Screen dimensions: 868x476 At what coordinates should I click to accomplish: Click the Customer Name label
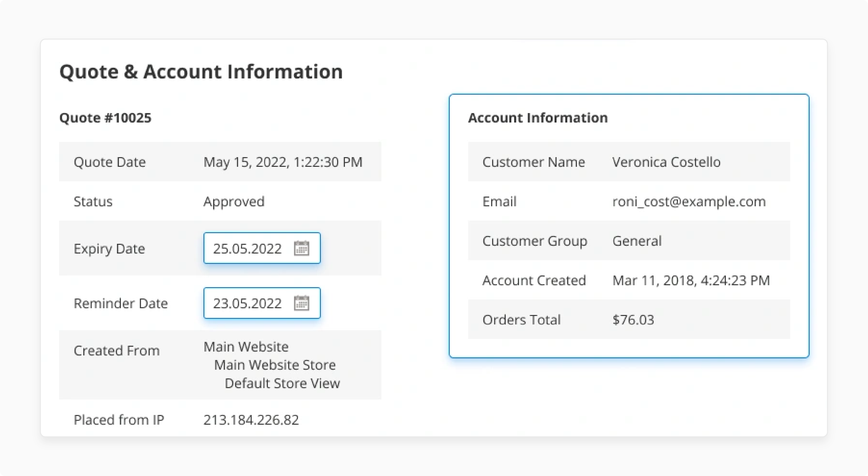point(534,162)
